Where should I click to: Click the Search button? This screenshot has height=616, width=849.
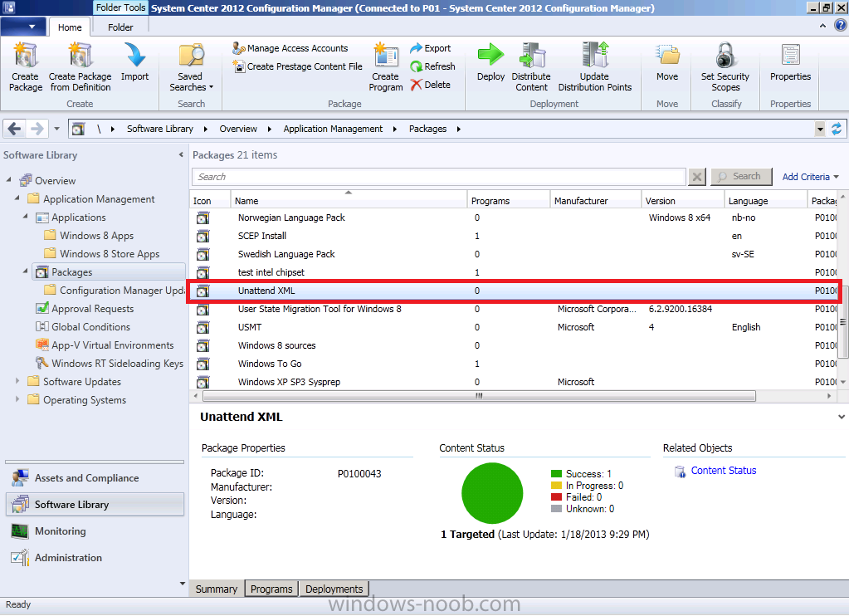(x=741, y=177)
